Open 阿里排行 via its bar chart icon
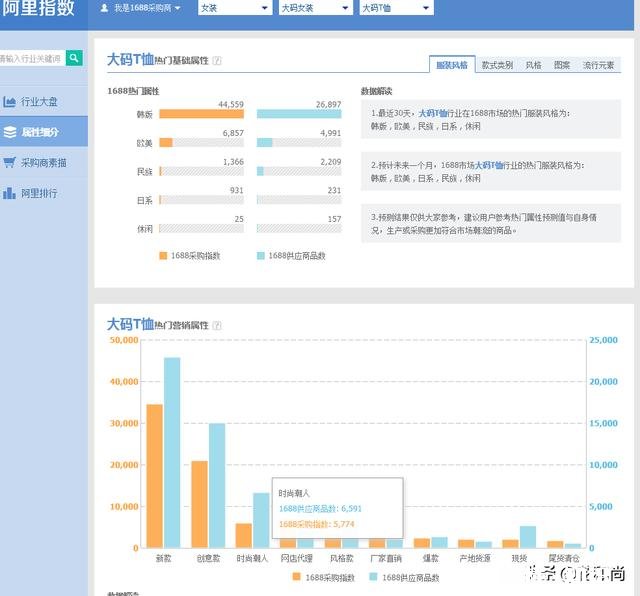Viewport: 640px width, 596px height. click(x=10, y=192)
